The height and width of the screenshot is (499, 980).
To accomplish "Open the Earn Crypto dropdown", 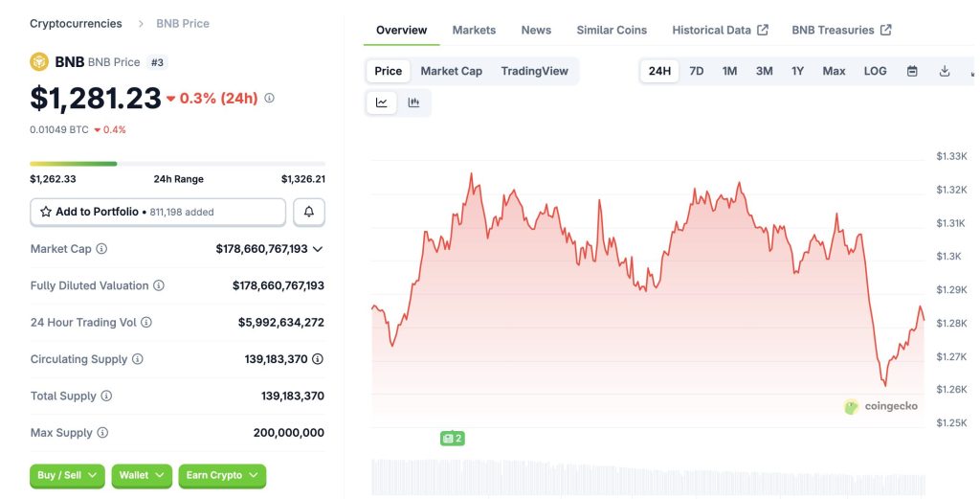I will [x=222, y=475].
